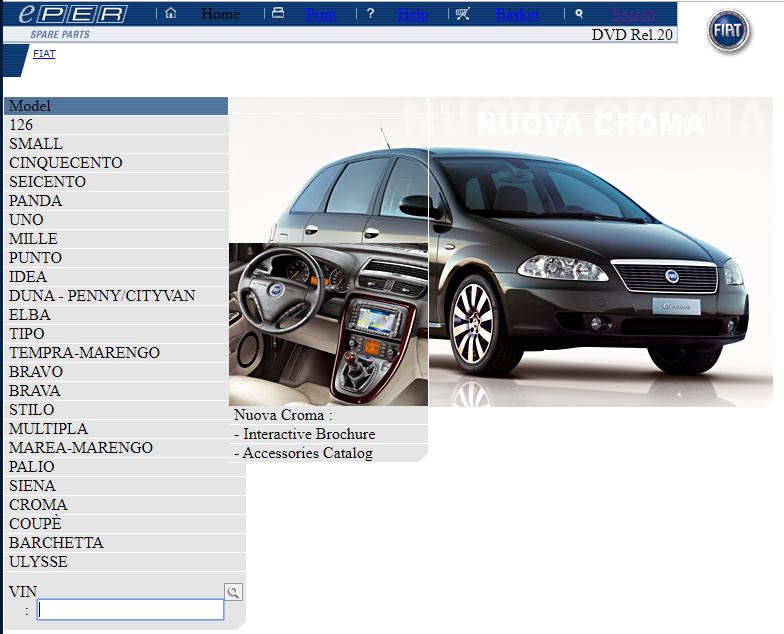Pick the PUNTO model entry
Screen dimensions: 784x634
pyautogui.click(x=116, y=258)
